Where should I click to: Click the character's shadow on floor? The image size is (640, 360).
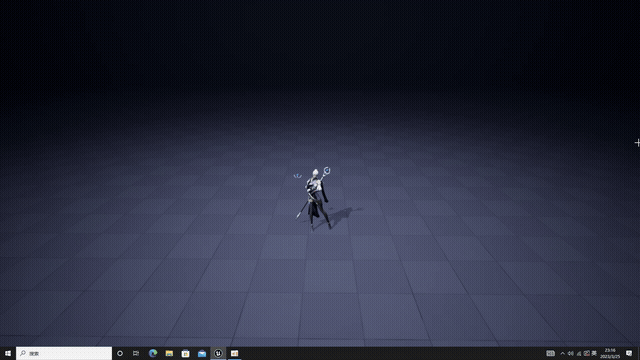click(343, 217)
